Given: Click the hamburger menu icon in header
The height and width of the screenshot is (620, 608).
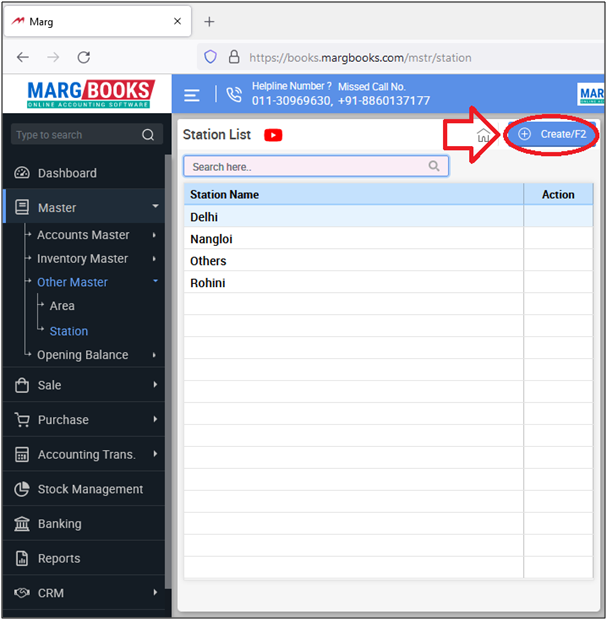Looking at the screenshot, I should (x=192, y=95).
